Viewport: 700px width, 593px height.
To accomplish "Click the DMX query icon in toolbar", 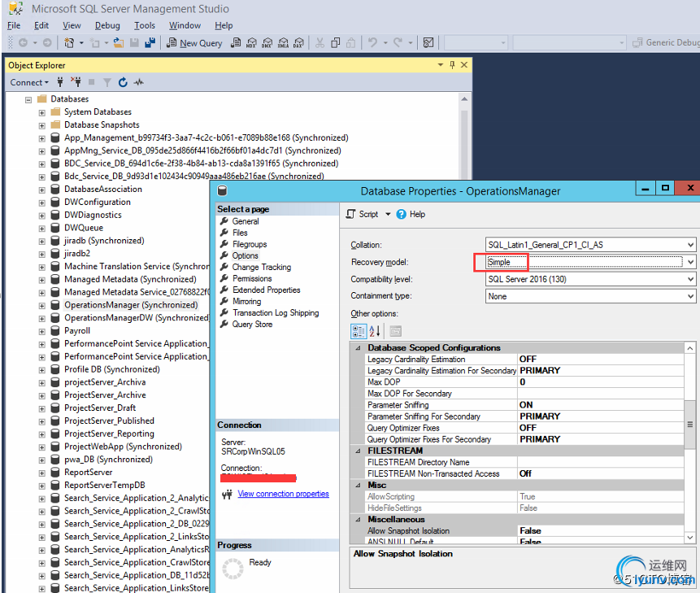I will [x=267, y=43].
